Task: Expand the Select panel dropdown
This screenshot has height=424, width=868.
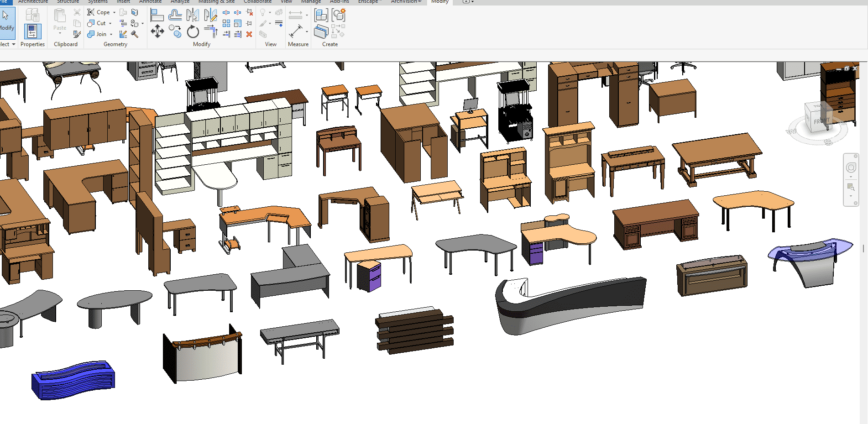Action: tap(14, 44)
